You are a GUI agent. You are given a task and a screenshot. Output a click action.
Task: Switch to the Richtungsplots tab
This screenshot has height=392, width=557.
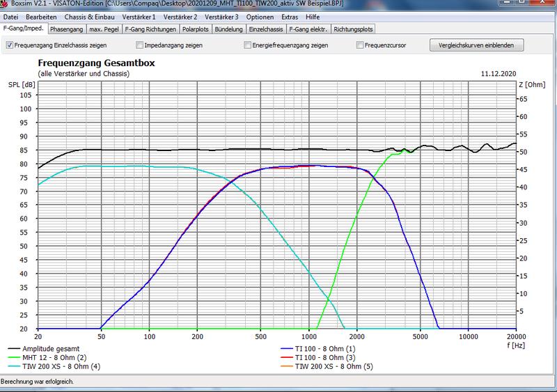click(353, 29)
